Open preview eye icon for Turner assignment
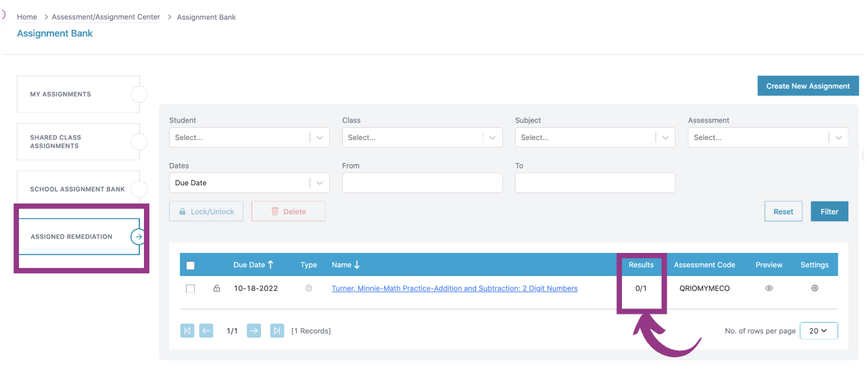The width and height of the screenshot is (868, 372). tap(769, 288)
